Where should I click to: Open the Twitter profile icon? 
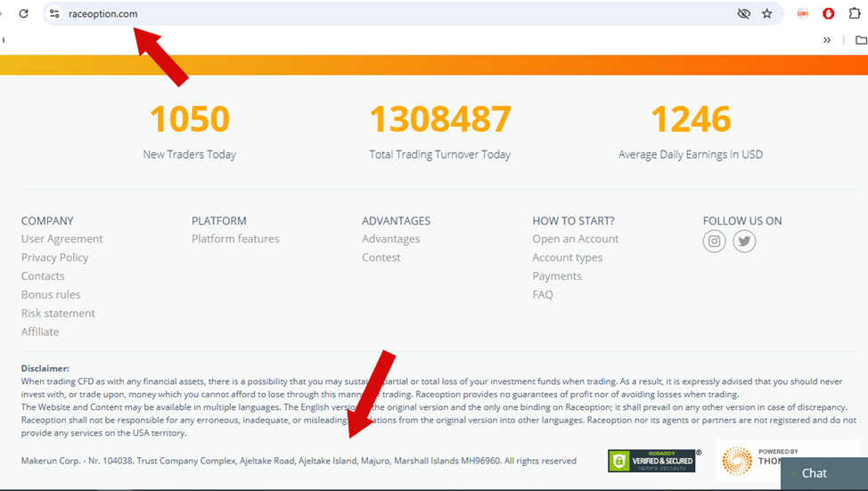point(744,241)
